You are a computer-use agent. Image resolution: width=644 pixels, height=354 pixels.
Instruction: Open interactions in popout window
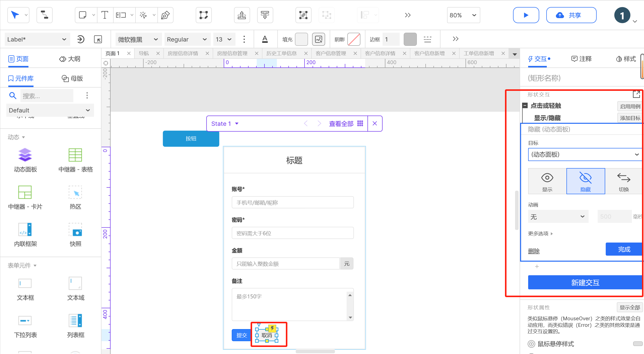click(x=636, y=95)
